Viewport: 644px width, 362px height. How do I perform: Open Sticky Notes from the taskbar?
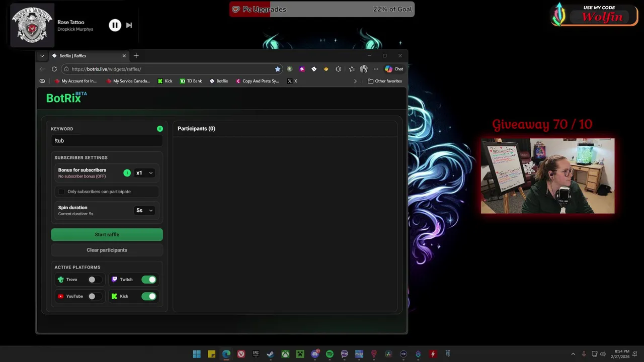(x=211, y=354)
